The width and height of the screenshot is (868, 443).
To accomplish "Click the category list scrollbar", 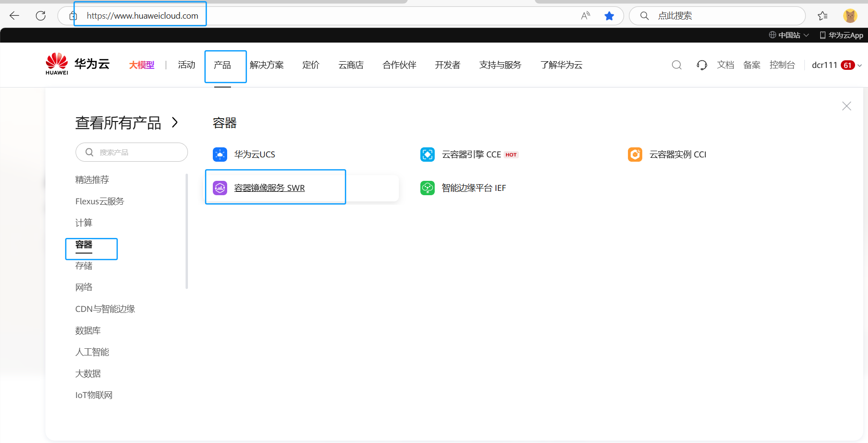I will (x=187, y=232).
